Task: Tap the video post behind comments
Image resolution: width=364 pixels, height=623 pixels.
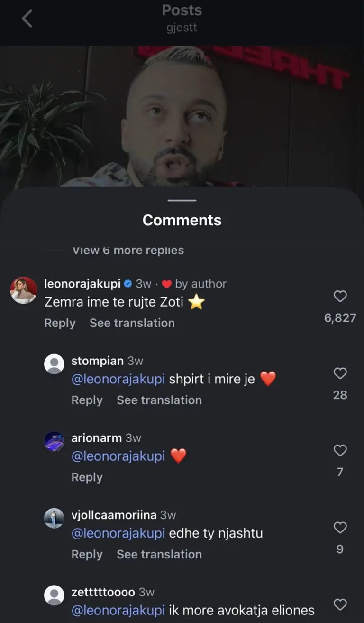Action: click(x=182, y=119)
